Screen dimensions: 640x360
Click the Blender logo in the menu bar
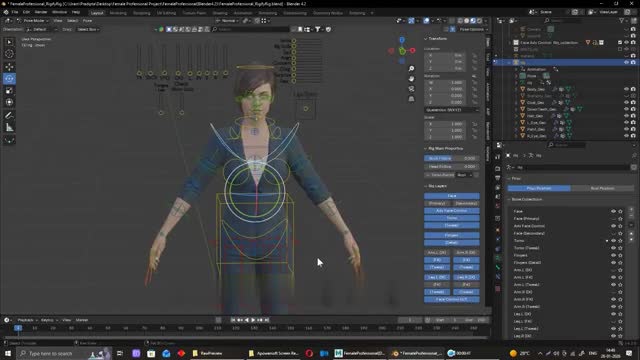[6, 12]
